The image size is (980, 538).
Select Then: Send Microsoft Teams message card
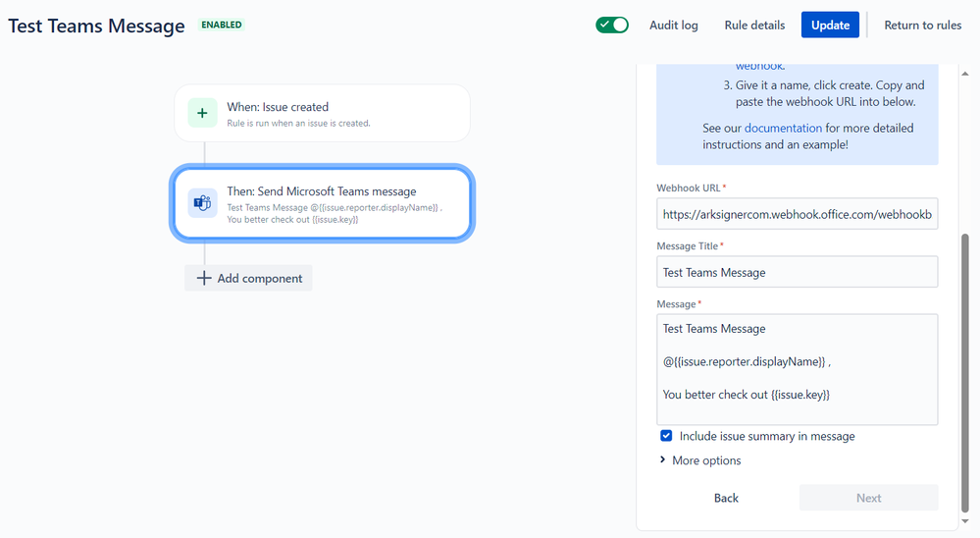pos(322,203)
